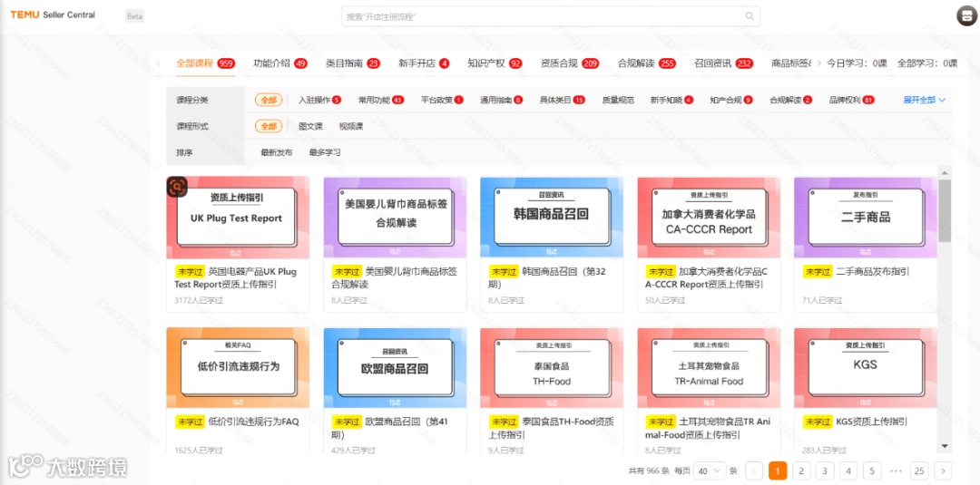980x485 pixels.
Task: Switch to 召回资讯 tab
Action: (x=724, y=63)
